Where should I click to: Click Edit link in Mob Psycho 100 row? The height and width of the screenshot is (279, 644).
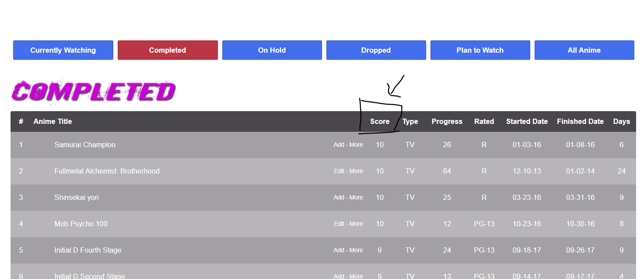point(339,224)
